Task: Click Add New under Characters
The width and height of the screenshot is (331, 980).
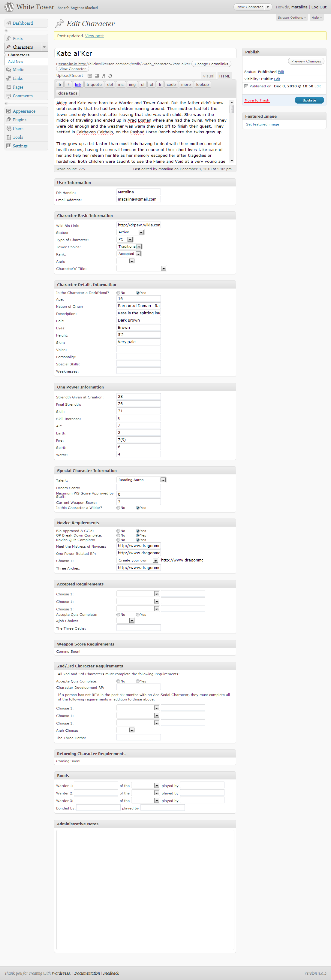Action: [x=16, y=61]
